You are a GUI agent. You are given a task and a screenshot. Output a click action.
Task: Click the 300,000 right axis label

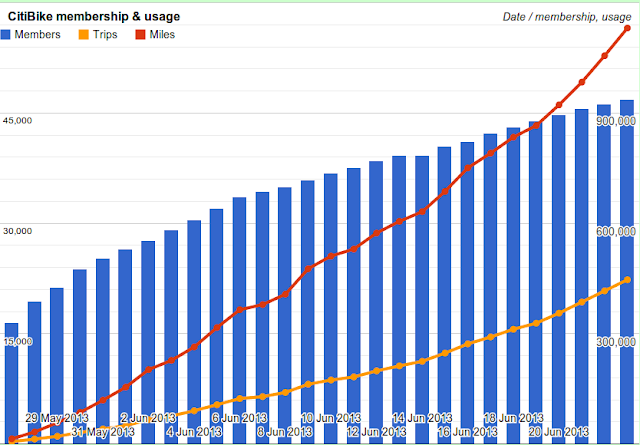[x=616, y=342]
